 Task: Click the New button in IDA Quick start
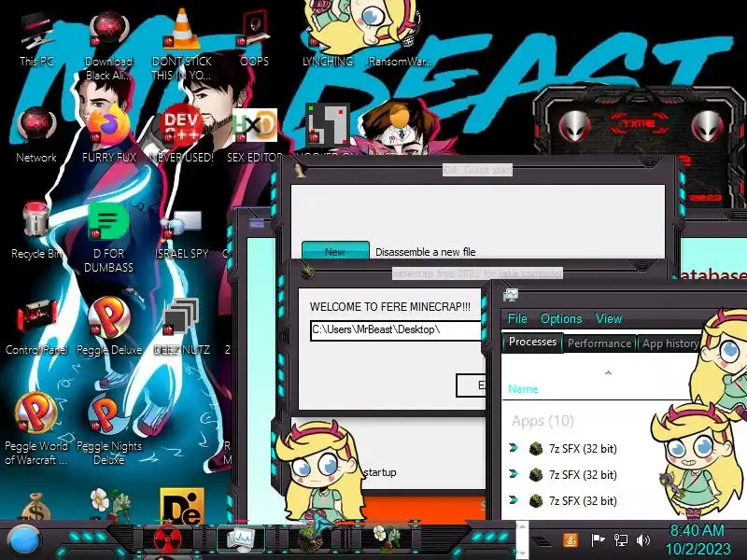point(335,251)
